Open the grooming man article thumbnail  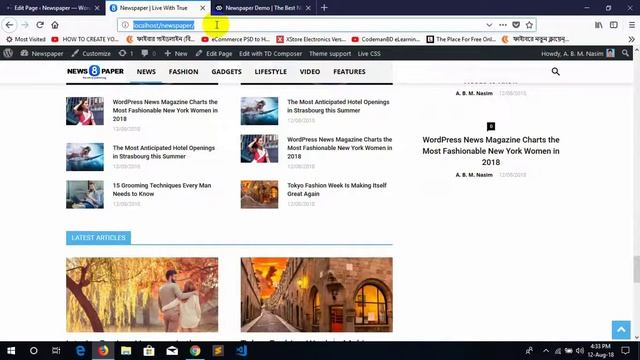tap(85, 194)
